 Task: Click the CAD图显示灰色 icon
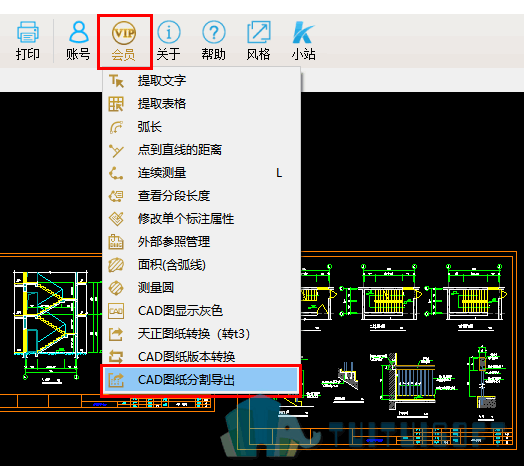coord(116,311)
